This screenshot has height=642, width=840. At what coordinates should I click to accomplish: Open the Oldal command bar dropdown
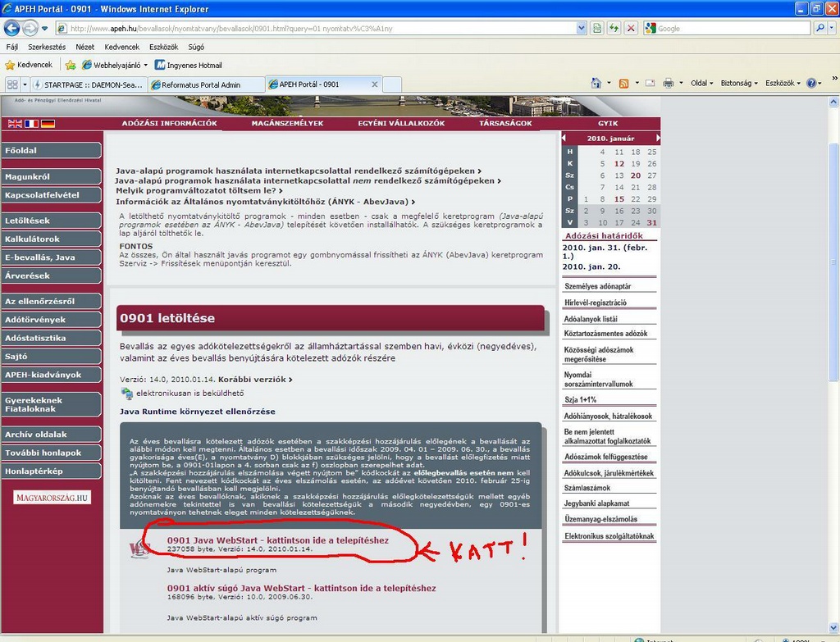pyautogui.click(x=702, y=83)
